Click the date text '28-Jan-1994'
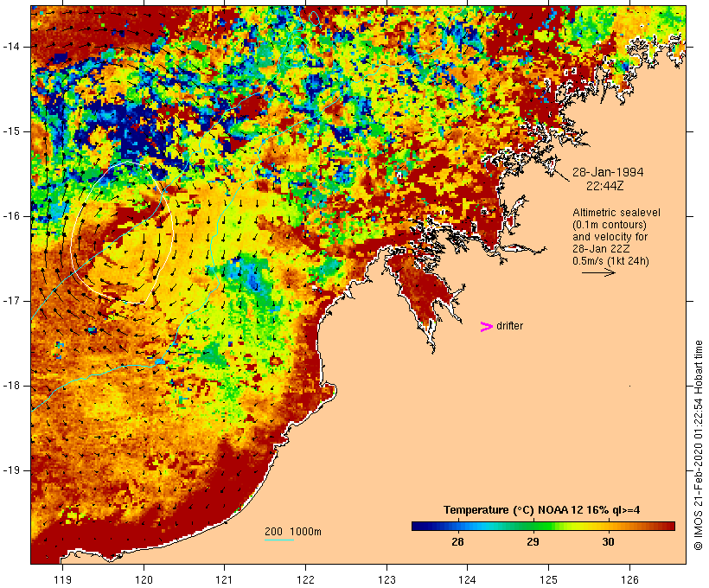The height and width of the screenshot is (588, 709). coord(608,172)
